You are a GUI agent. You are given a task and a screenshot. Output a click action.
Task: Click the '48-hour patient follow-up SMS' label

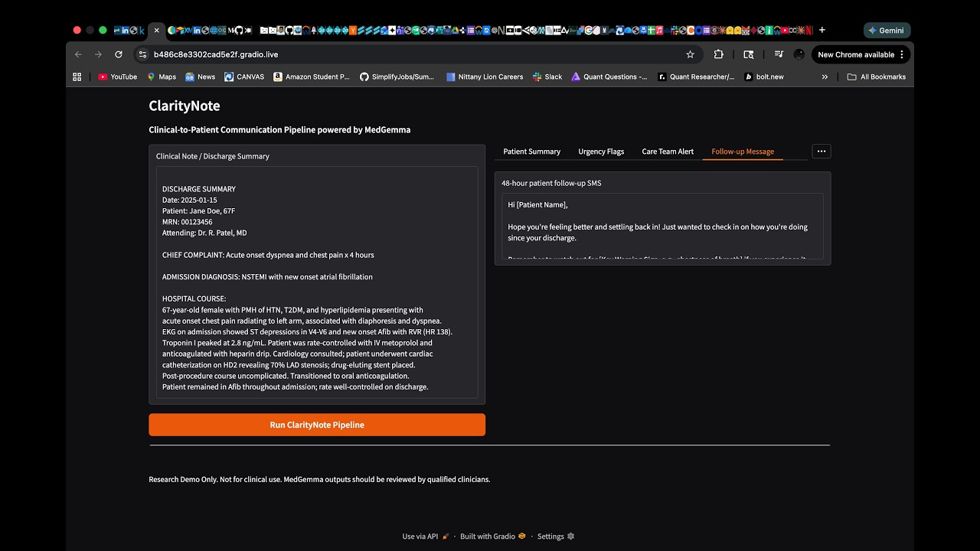(551, 184)
